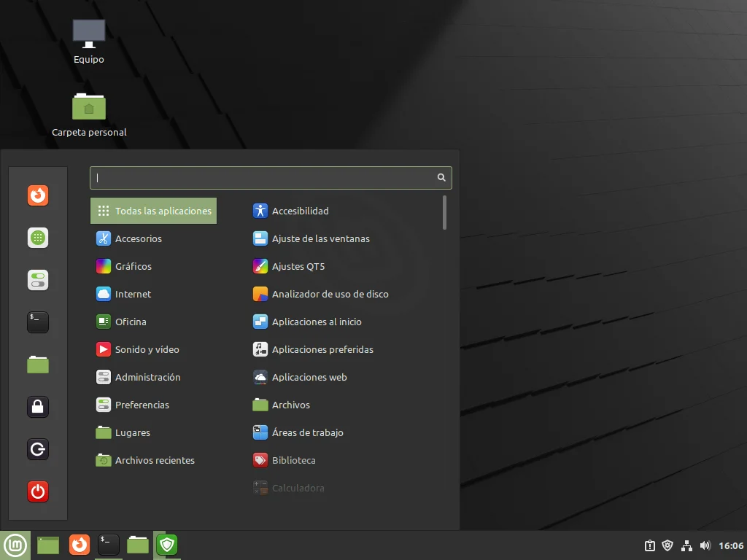Launch Analizador de uso de disco
Viewport: 747px width, 560px height.
330,294
